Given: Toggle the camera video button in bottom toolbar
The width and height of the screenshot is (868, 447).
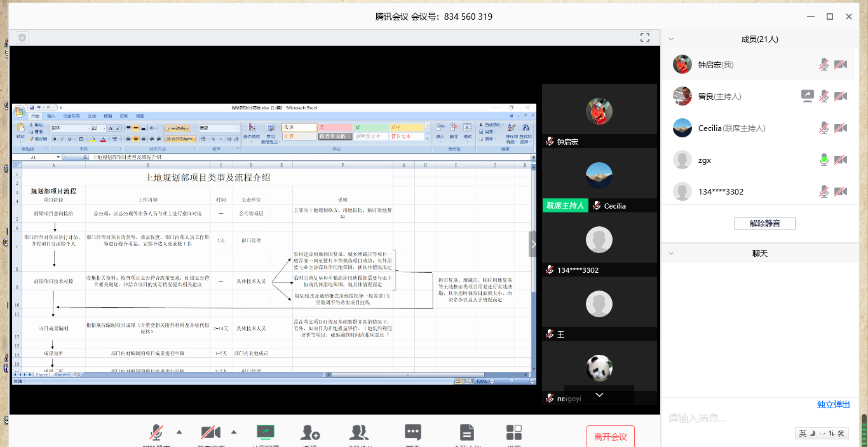Looking at the screenshot, I should click(x=210, y=433).
